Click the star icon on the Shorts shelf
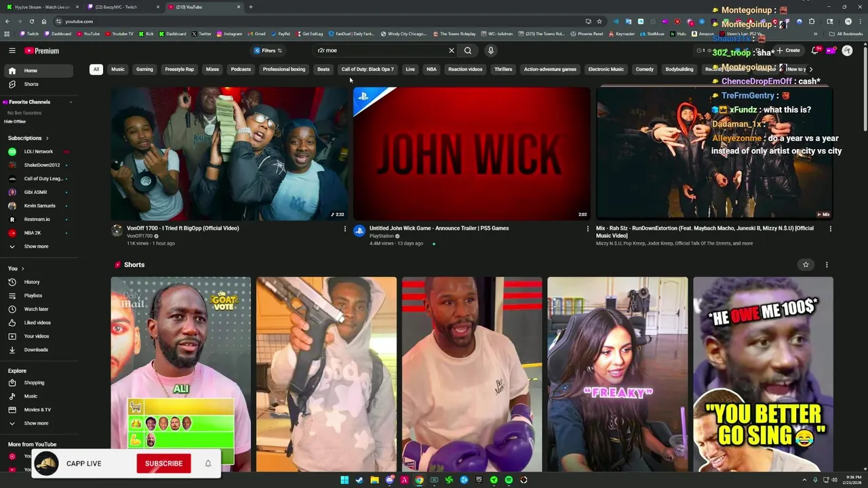 [x=806, y=265]
